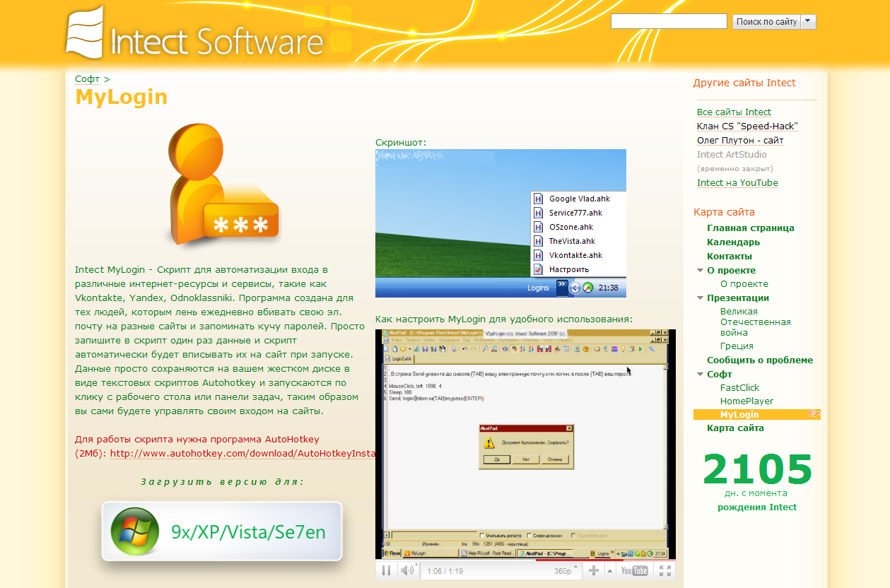
Task: Download version for 9x/XP/Vista/Se7en
Action: pyautogui.click(x=222, y=531)
